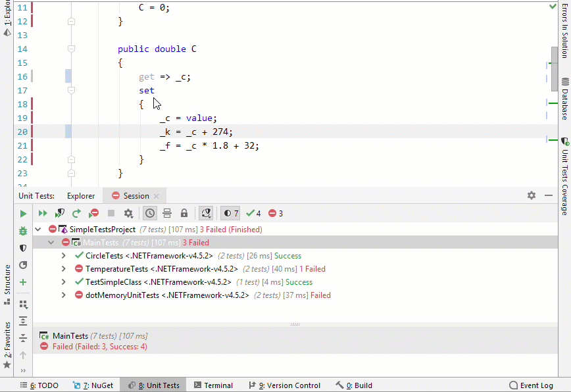Rerun only the failed tests
This screenshot has height=392, width=571.
(x=92, y=213)
